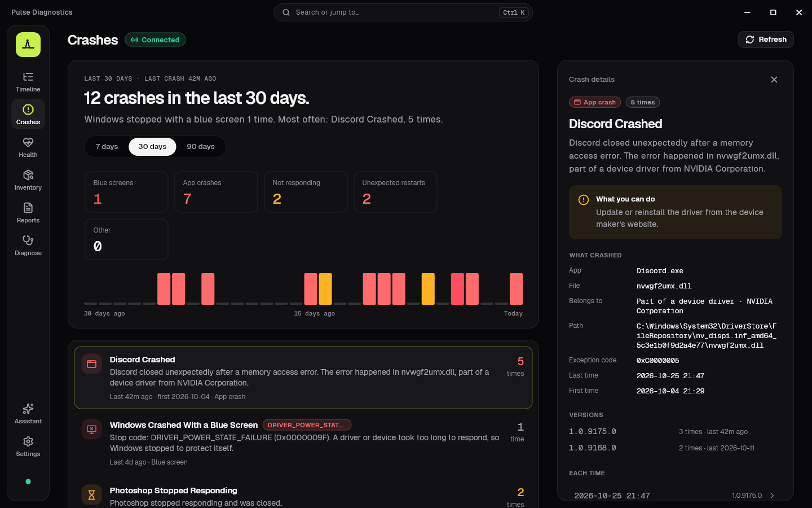Screen dimensions: 812x508
Task: Go to the Health sidebar section
Action: pyautogui.click(x=28, y=147)
